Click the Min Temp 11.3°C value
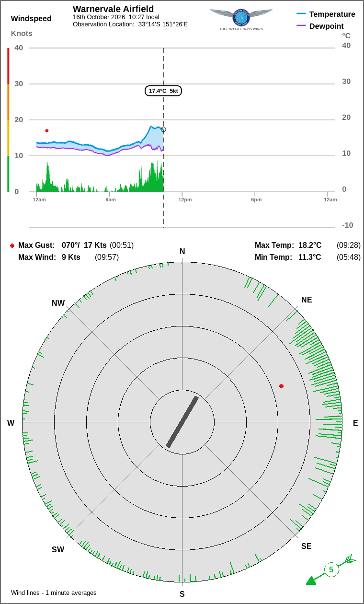This screenshot has height=604, width=364. 310,257
